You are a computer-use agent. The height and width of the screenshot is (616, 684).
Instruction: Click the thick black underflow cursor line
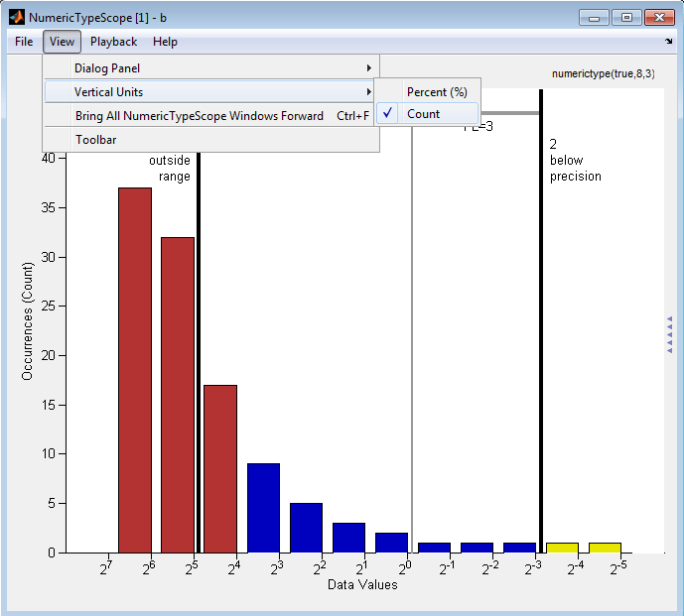(541, 320)
